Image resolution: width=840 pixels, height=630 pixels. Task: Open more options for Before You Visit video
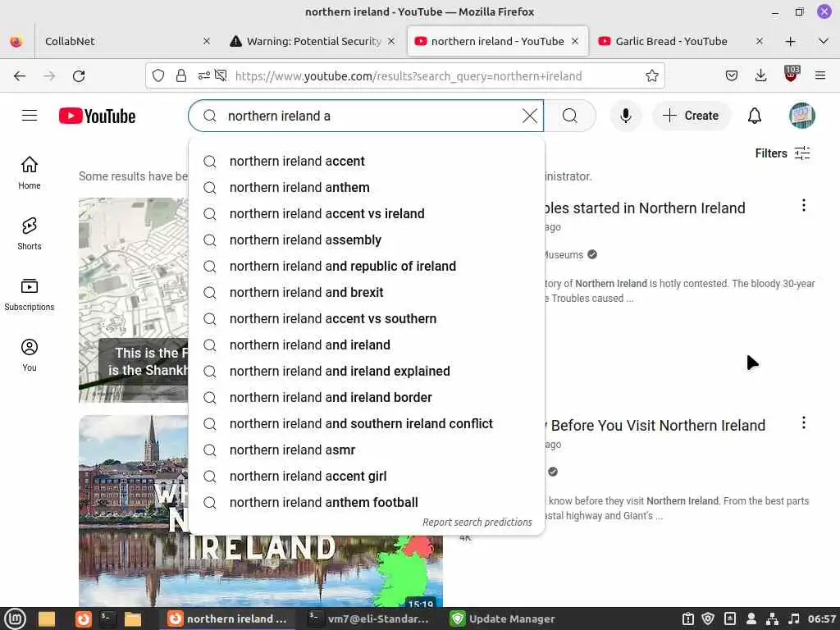point(803,422)
